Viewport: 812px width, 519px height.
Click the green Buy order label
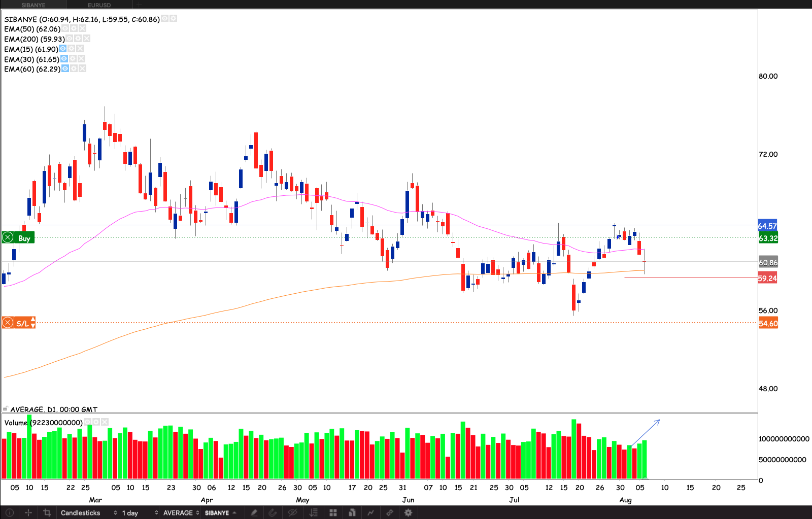tap(24, 238)
